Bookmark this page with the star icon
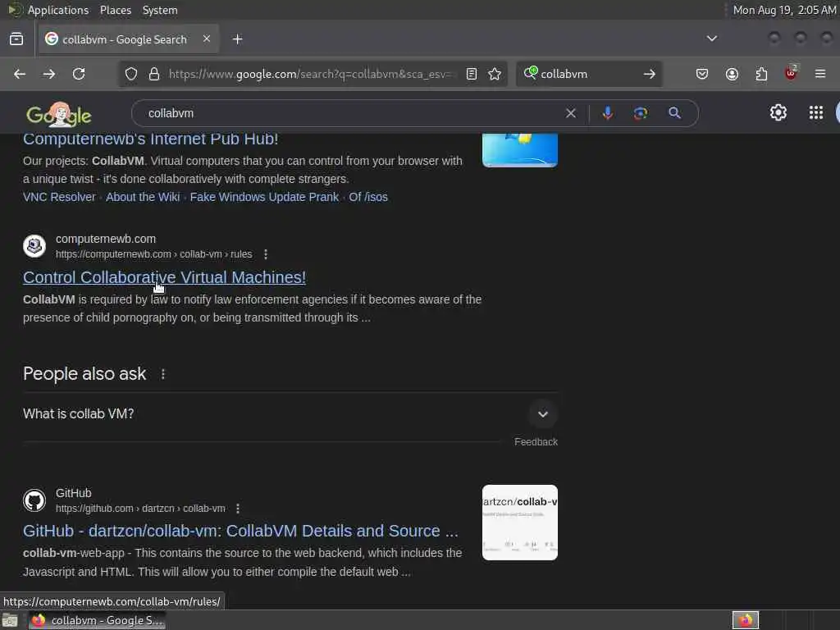840x630 pixels. pyautogui.click(x=495, y=74)
